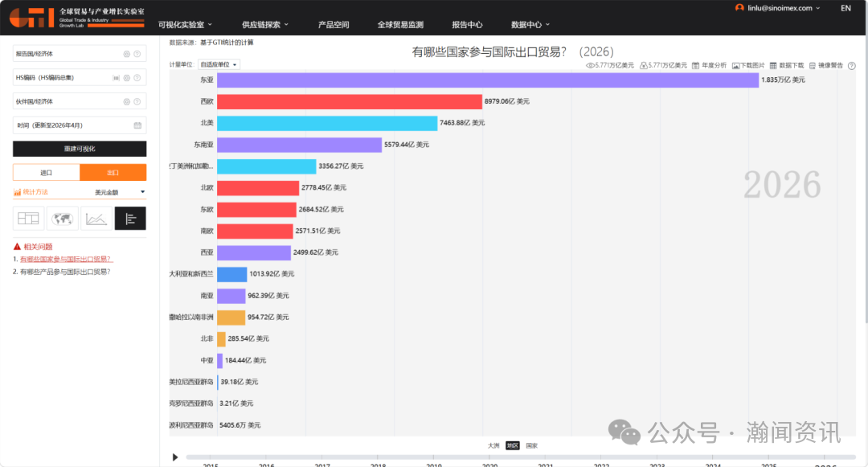The image size is (868, 467).
Task: Switch grouping to 国家
Action: coord(532,445)
